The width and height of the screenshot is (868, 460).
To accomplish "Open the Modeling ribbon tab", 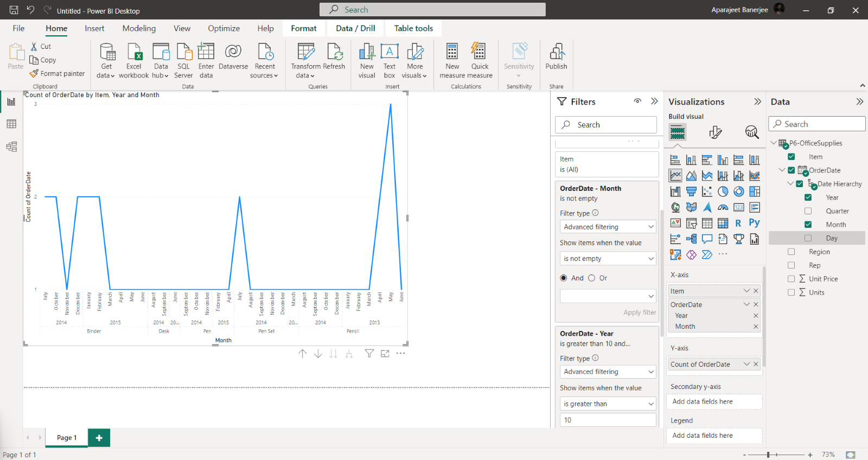I will (x=139, y=28).
